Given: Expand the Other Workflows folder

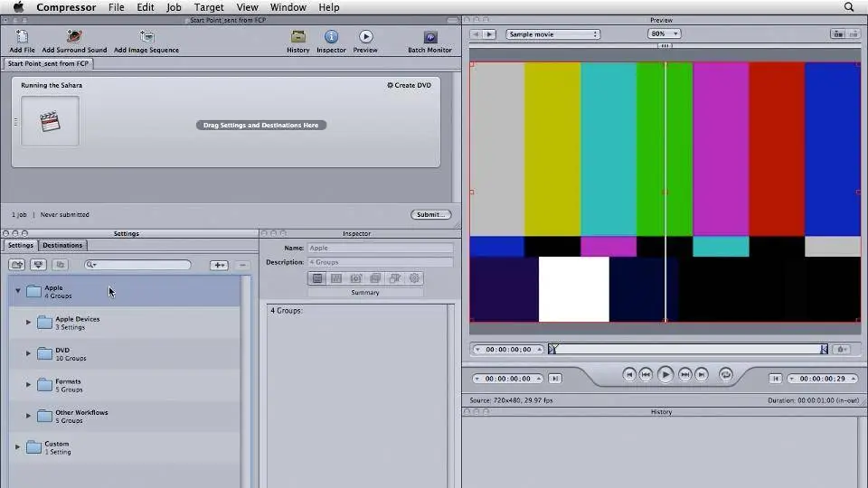Looking at the screenshot, I should pyautogui.click(x=28, y=416).
